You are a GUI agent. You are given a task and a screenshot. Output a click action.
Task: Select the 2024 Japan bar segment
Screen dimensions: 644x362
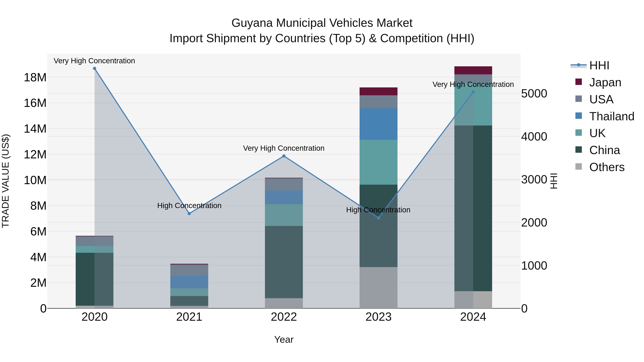[473, 70]
